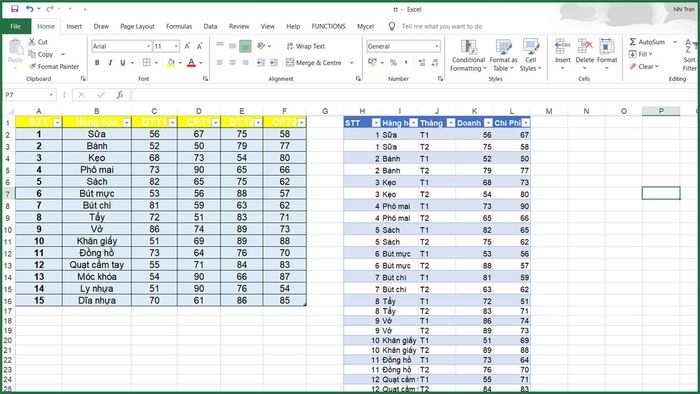Viewport: 700px width, 394px height.
Task: Apply percent style format
Action: (x=393, y=62)
